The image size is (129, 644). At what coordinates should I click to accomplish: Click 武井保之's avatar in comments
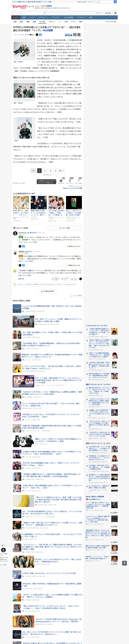15,252
